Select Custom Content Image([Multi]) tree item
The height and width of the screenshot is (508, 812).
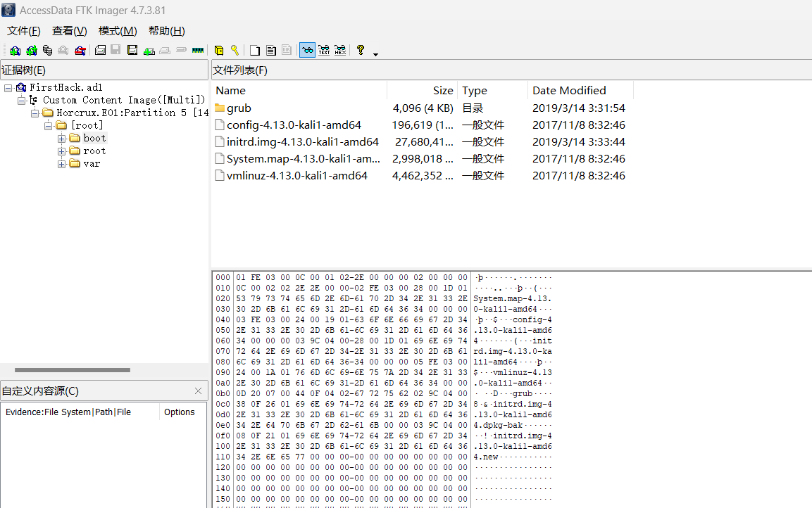click(x=124, y=100)
